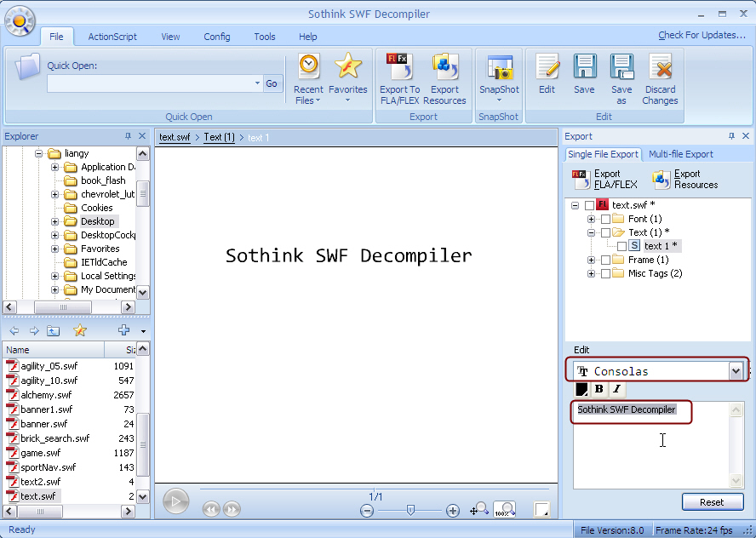This screenshot has height=538, width=756.
Task: Export FLA/FLEX from the Export panel
Action: pyautogui.click(x=605, y=179)
